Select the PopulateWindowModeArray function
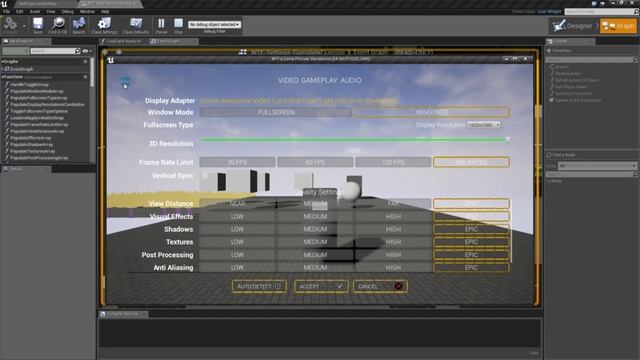Viewport: 640px width, 360px height. (36, 91)
